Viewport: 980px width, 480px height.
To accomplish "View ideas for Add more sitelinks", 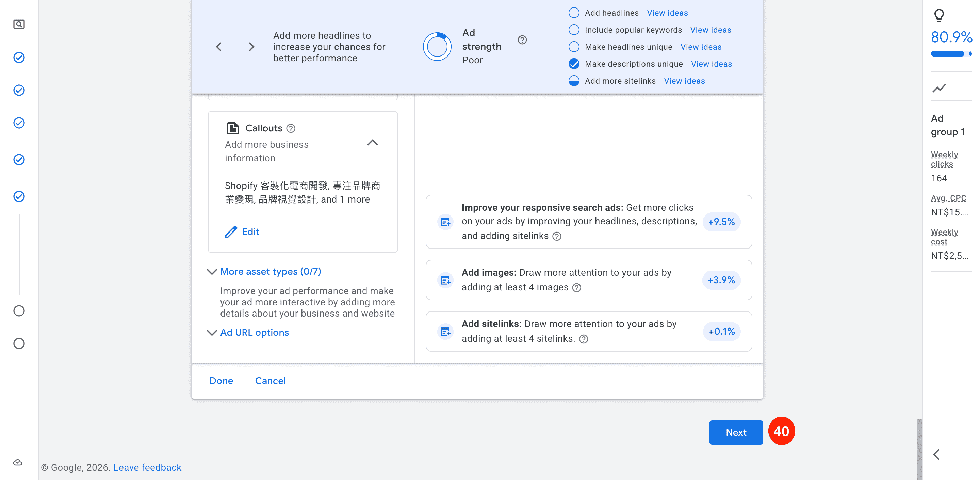I will (684, 81).
